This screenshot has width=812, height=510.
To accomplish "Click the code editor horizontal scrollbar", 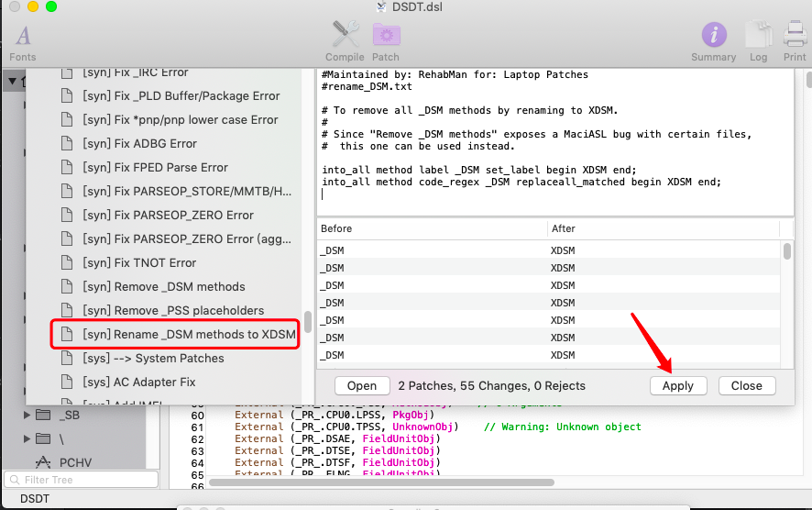I will pos(381,482).
